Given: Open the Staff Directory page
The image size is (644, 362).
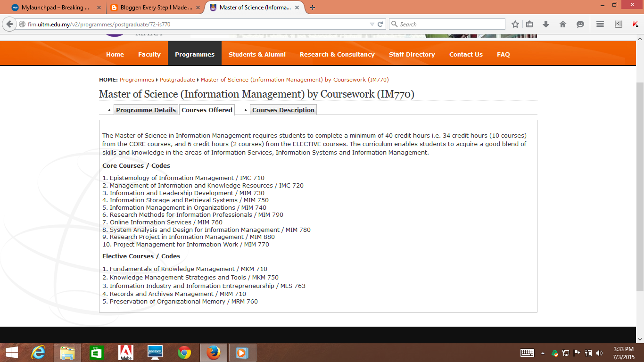Looking at the screenshot, I should [x=412, y=54].
